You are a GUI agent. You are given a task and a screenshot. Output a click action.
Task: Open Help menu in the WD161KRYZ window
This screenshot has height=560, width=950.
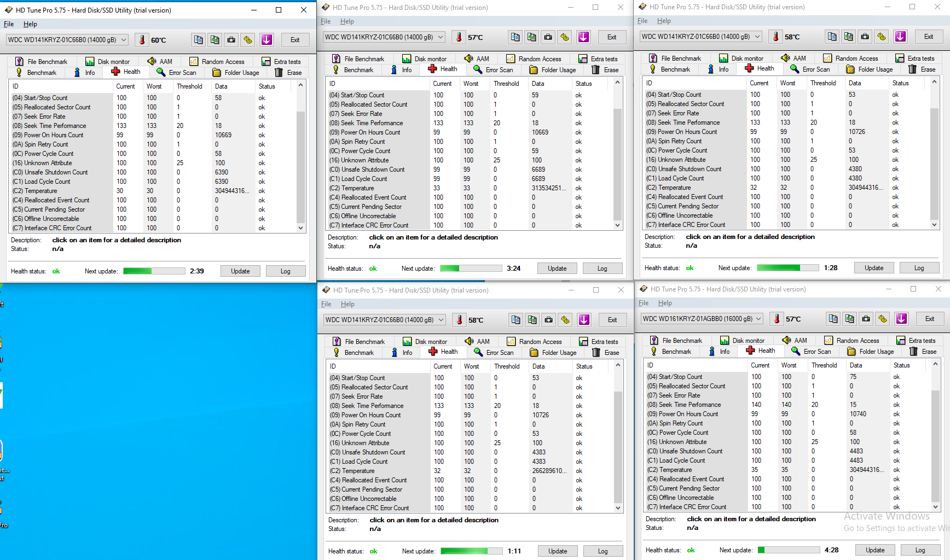(x=665, y=303)
